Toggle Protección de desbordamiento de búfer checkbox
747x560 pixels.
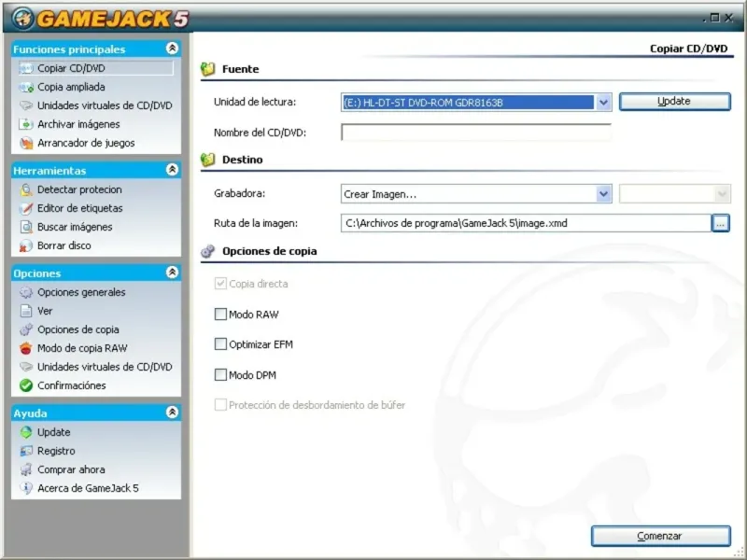tap(220, 405)
